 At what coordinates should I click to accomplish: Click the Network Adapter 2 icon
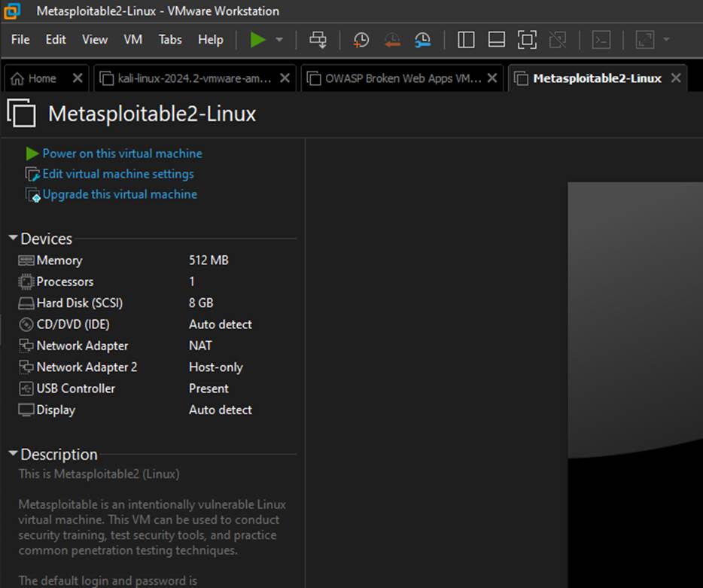(26, 367)
